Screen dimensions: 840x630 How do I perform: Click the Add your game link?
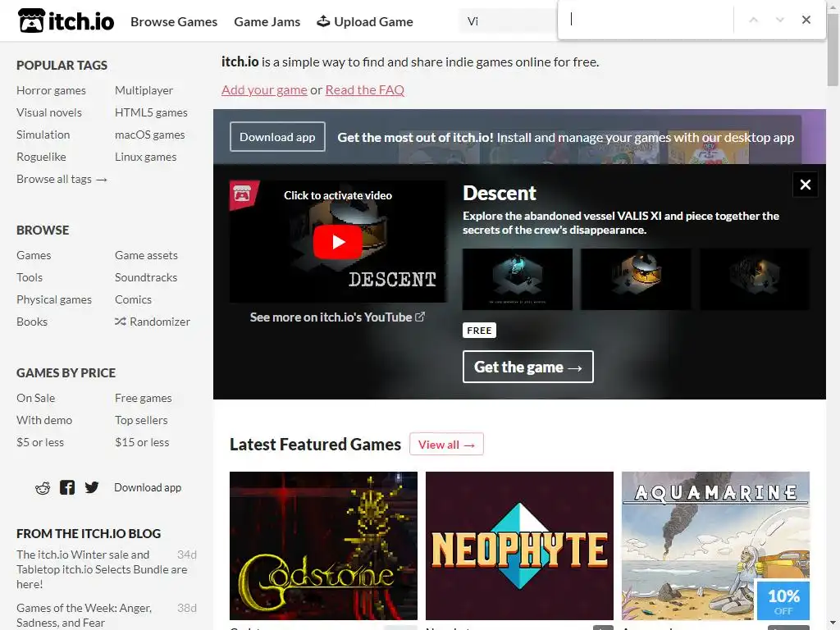coord(264,90)
